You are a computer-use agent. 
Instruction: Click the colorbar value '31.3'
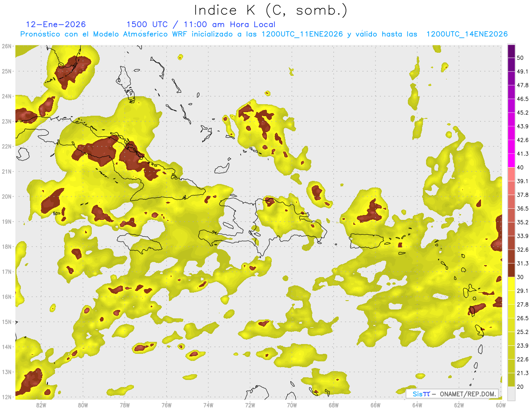523,263
